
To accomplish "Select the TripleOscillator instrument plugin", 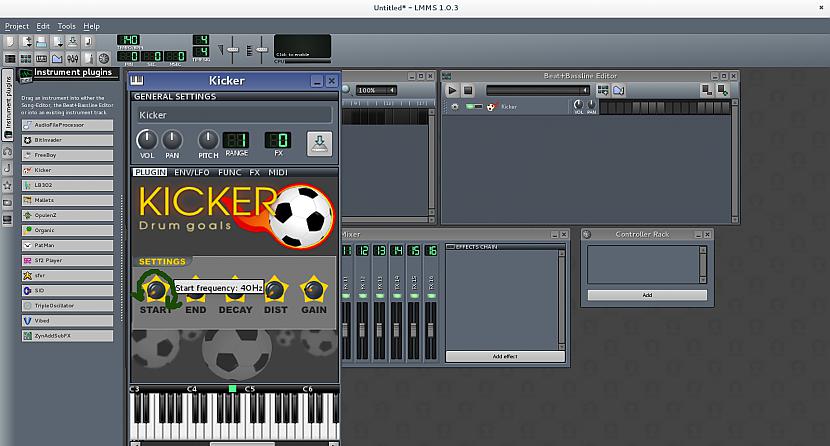I will click(x=67, y=306).
